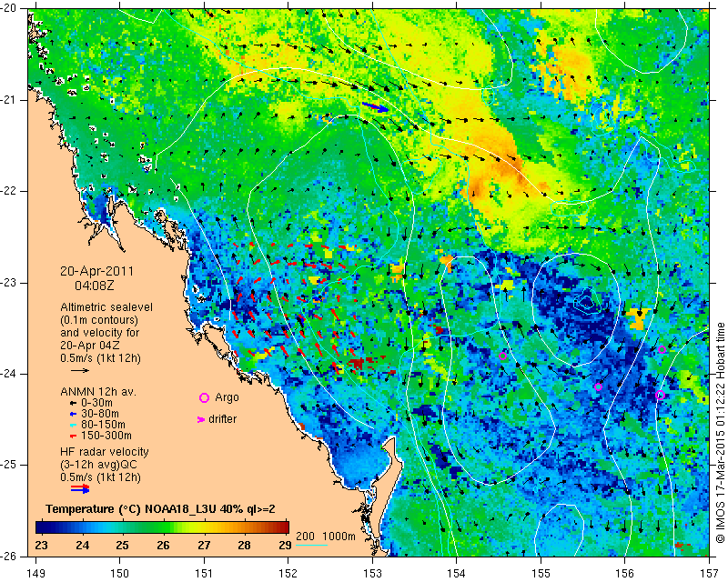Click the 'drifter' legend label
The image size is (728, 582).
click(222, 419)
